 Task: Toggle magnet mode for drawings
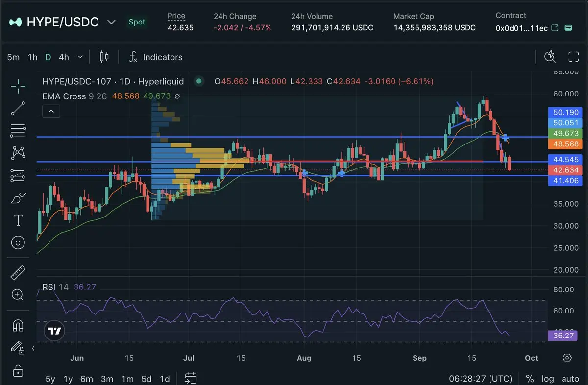[18, 325]
